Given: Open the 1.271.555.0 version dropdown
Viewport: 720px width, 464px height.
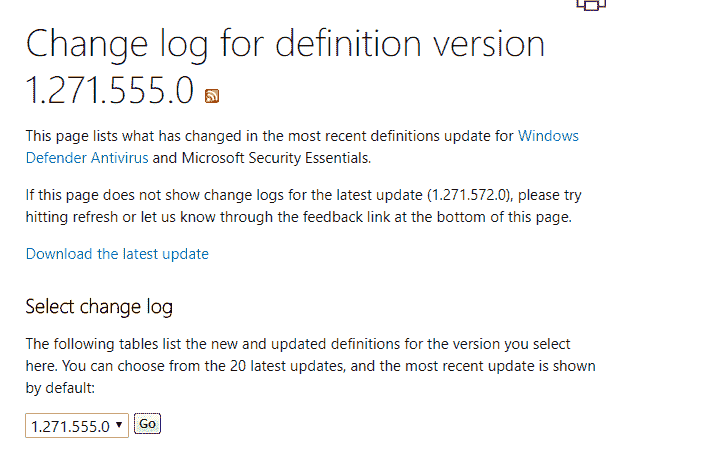Looking at the screenshot, I should point(77,426).
